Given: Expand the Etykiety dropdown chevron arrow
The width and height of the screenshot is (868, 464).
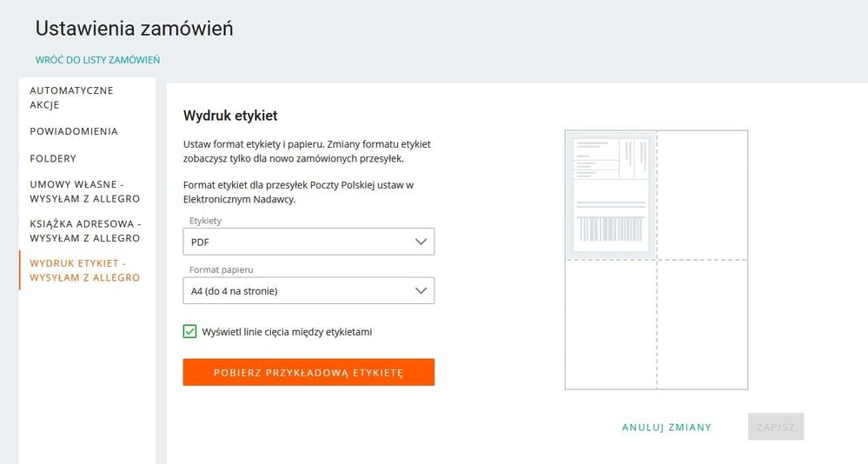Looking at the screenshot, I should click(x=421, y=242).
